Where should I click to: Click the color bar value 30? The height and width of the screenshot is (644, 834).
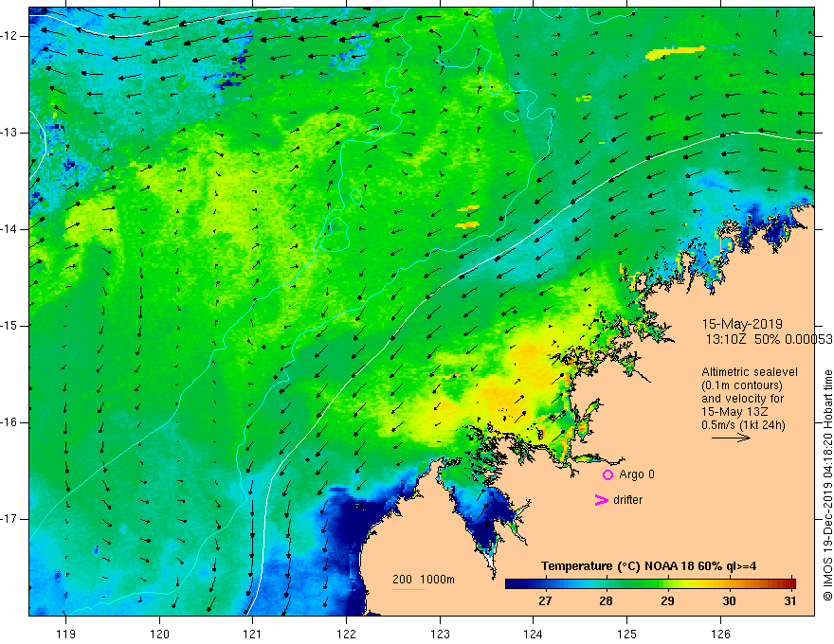pos(729,601)
